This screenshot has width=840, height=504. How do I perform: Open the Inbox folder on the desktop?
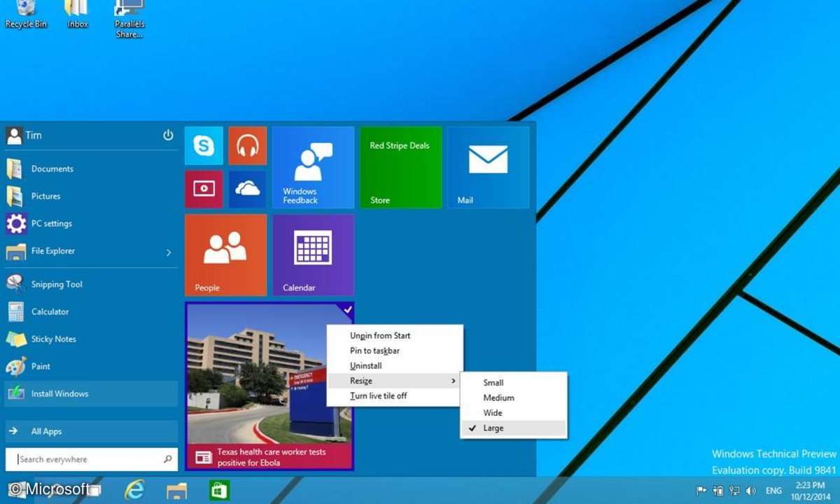click(x=77, y=14)
